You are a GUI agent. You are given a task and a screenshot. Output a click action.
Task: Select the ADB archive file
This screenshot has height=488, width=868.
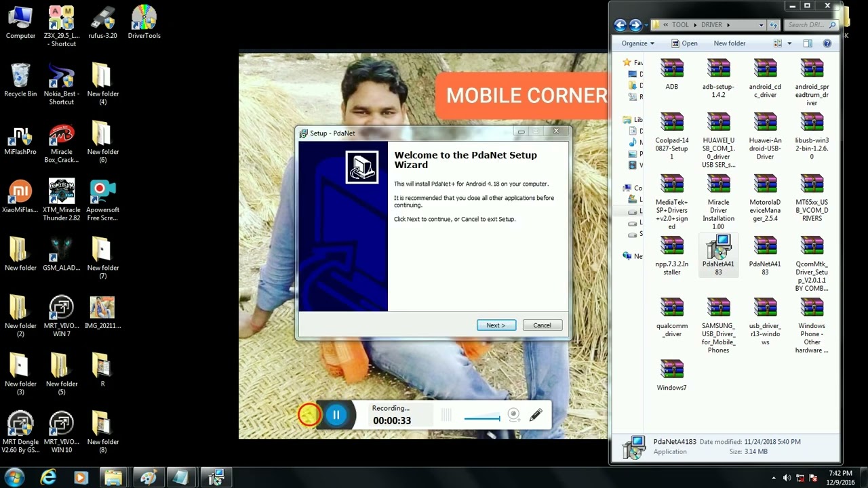[672, 74]
